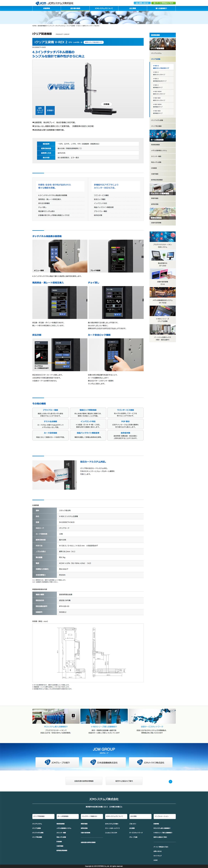Screen dimensions: 208x868
Task: Click the ホール関連機器 sidebar banner image
Action: [163, 135]
